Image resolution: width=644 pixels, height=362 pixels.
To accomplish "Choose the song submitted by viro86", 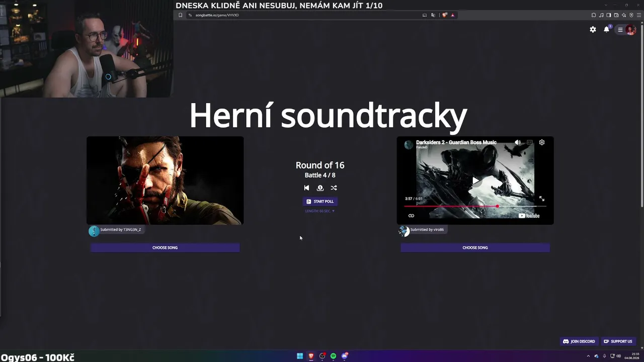I will [475, 247].
